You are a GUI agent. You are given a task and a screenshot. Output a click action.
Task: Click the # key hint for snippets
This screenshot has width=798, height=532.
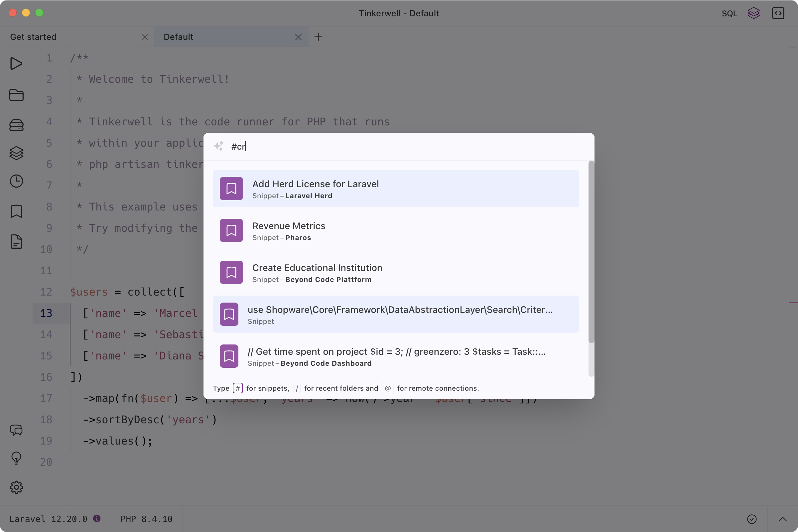tap(238, 388)
